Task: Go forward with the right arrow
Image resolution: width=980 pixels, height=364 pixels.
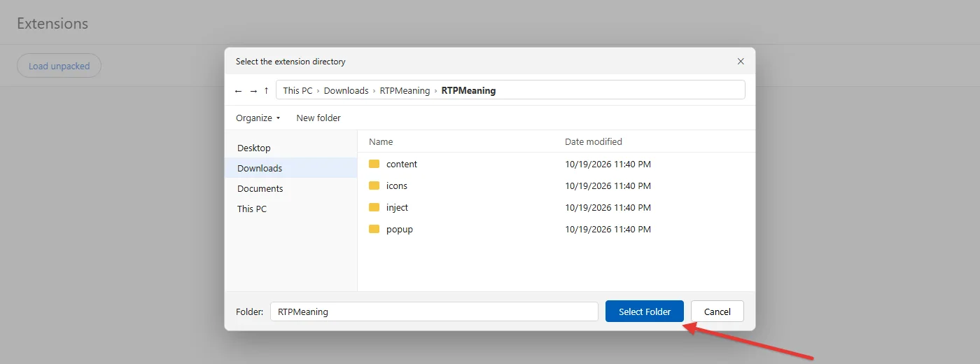Action: point(253,90)
